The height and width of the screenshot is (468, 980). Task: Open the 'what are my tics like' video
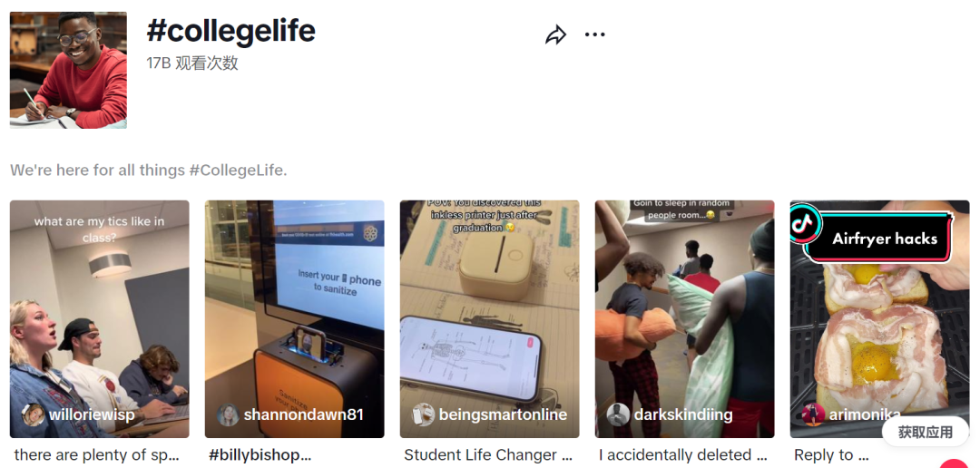tap(100, 318)
